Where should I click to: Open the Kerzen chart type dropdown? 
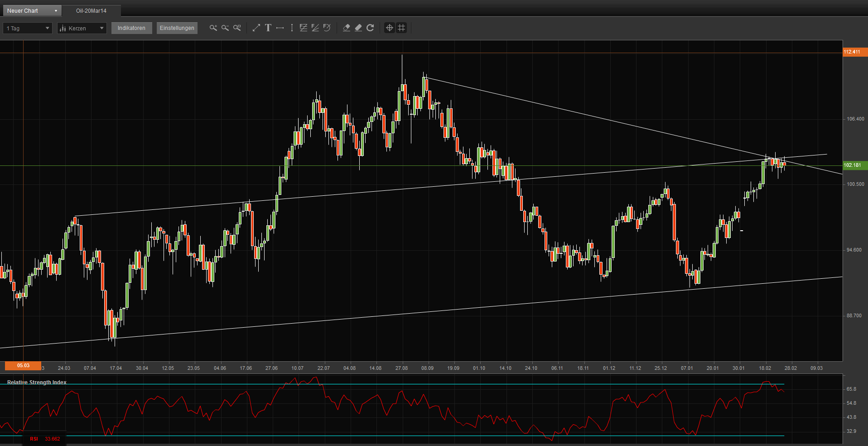pyautogui.click(x=82, y=28)
